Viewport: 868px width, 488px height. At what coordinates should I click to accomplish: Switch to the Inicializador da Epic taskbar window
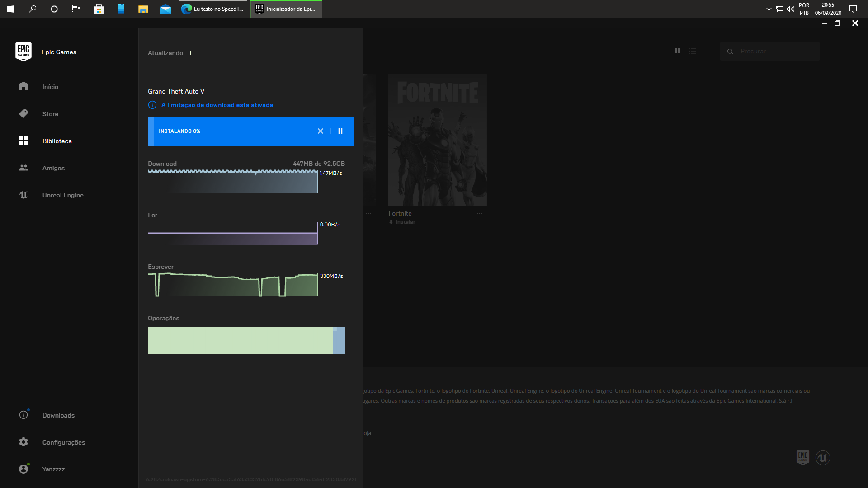[x=286, y=9]
